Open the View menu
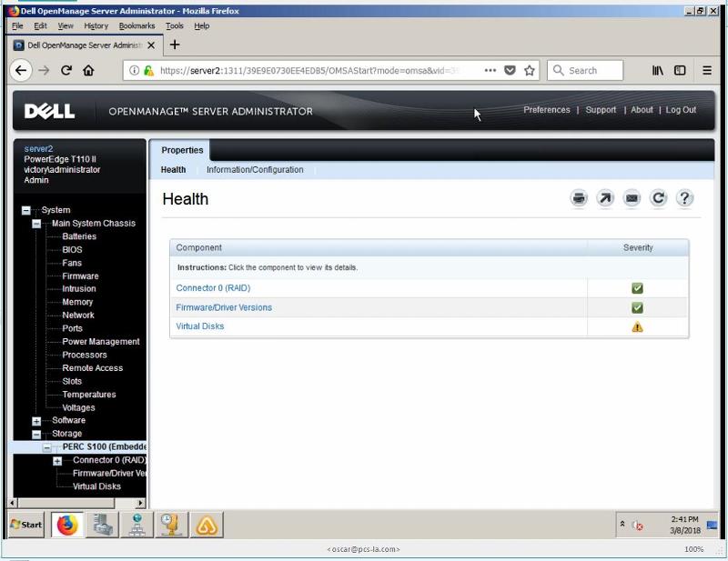 [66, 26]
